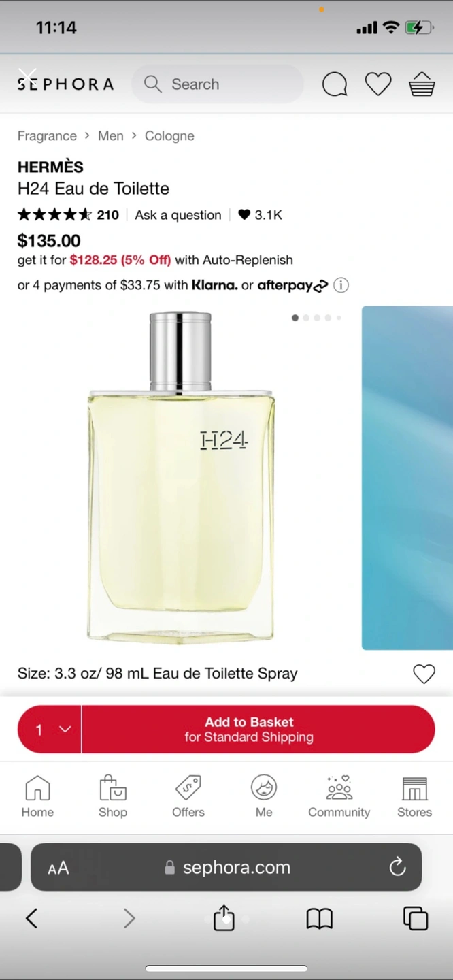Open the chat bubble icon in header
The width and height of the screenshot is (453, 980).
click(x=335, y=84)
